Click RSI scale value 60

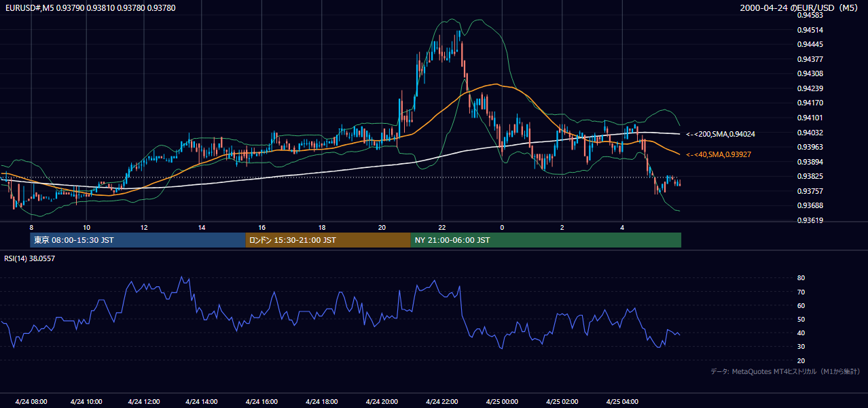point(801,305)
